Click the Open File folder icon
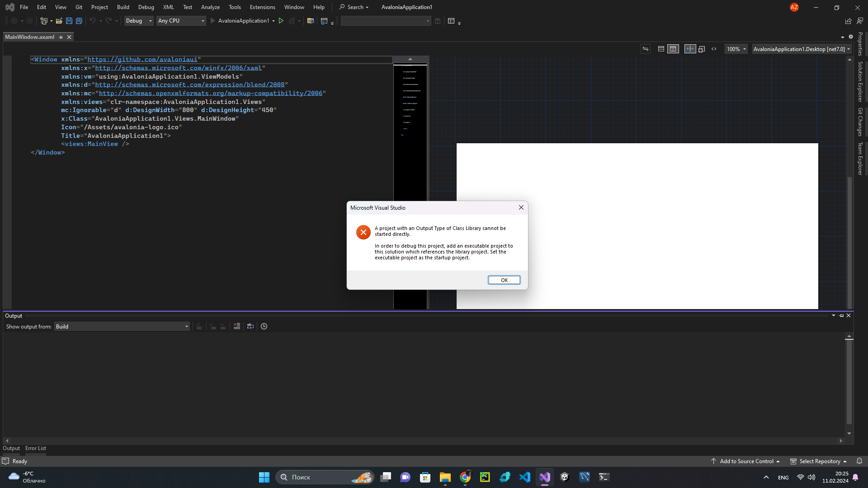This screenshot has height=488, width=868. 59,21
